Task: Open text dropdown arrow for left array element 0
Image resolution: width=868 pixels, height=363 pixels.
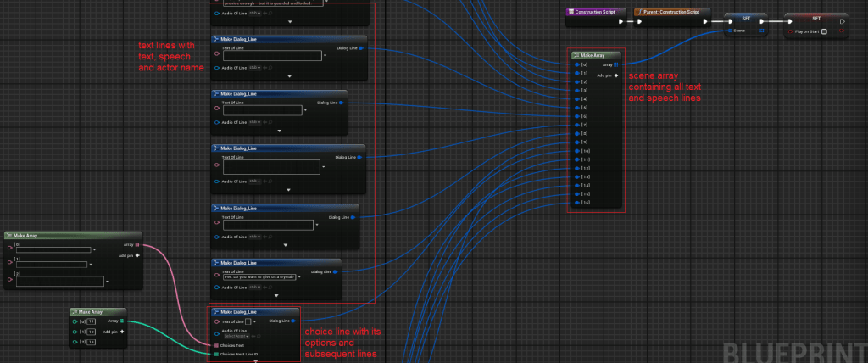Action: point(95,250)
